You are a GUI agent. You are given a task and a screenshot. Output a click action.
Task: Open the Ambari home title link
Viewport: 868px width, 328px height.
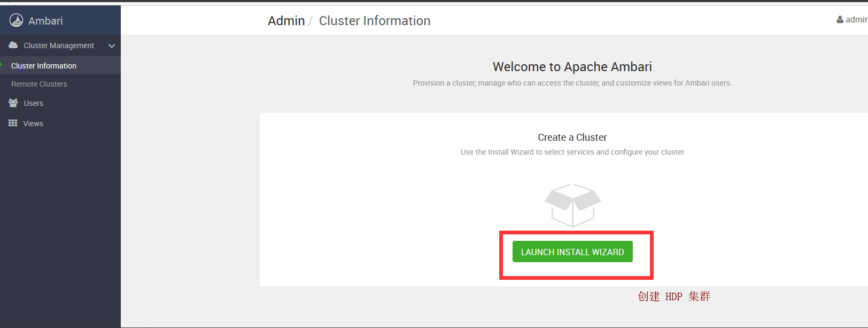click(45, 21)
